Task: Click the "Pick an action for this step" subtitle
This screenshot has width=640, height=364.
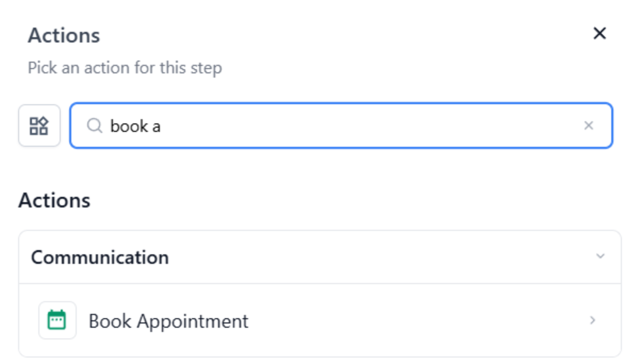Action: point(125,68)
